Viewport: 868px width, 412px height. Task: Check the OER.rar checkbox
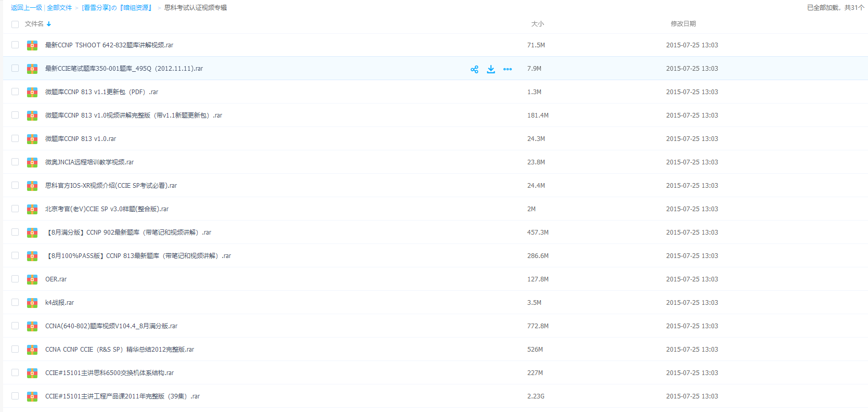coord(15,279)
